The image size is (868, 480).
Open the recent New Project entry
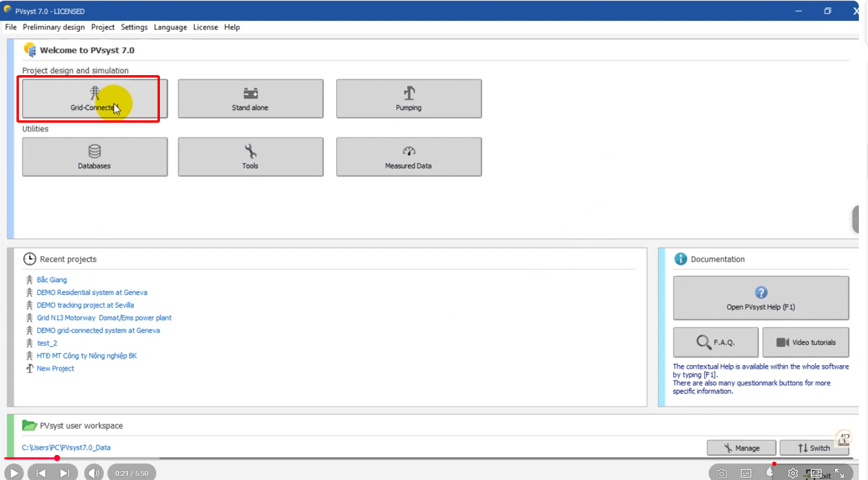(56, 368)
